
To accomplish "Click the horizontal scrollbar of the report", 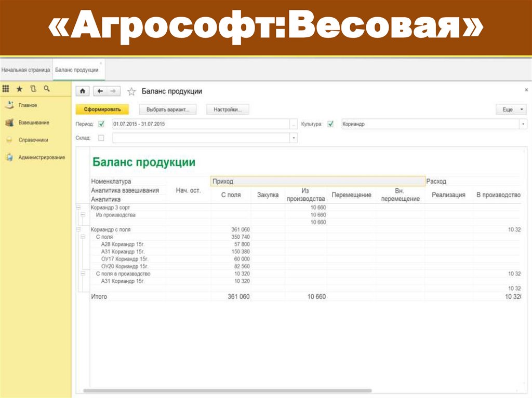I will (228, 391).
